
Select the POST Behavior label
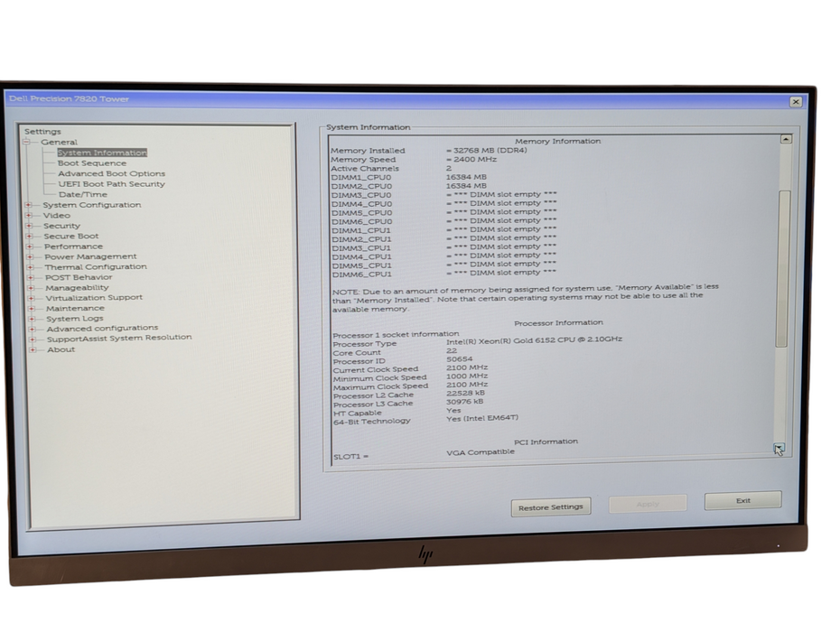(79, 277)
